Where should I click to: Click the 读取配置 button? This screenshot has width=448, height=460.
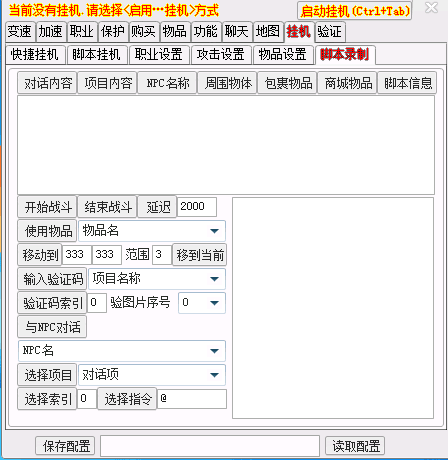(355, 446)
